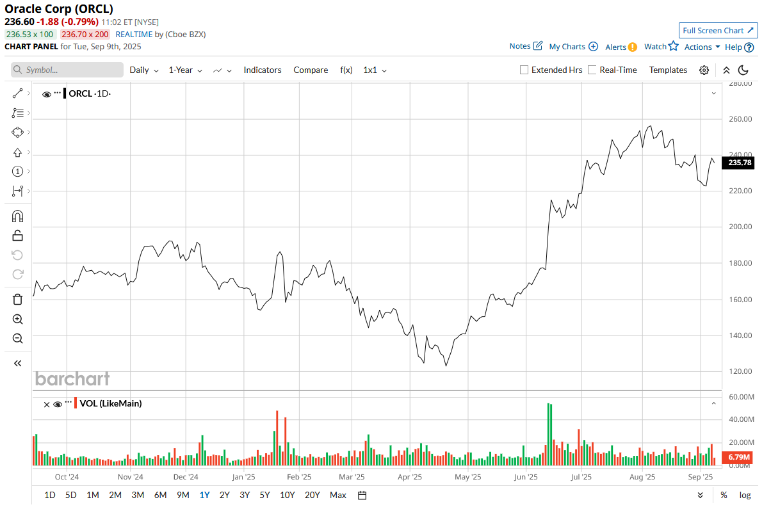Select the 6M time range

[x=161, y=495]
